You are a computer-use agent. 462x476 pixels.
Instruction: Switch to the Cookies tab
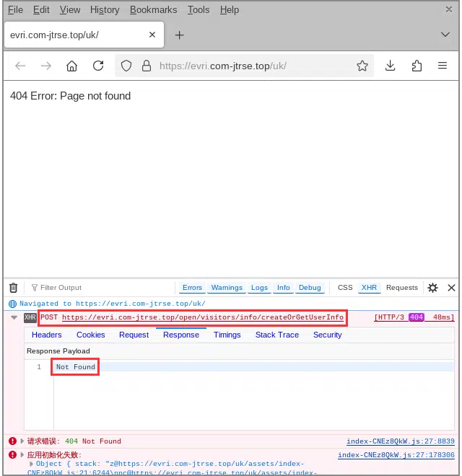point(90,335)
